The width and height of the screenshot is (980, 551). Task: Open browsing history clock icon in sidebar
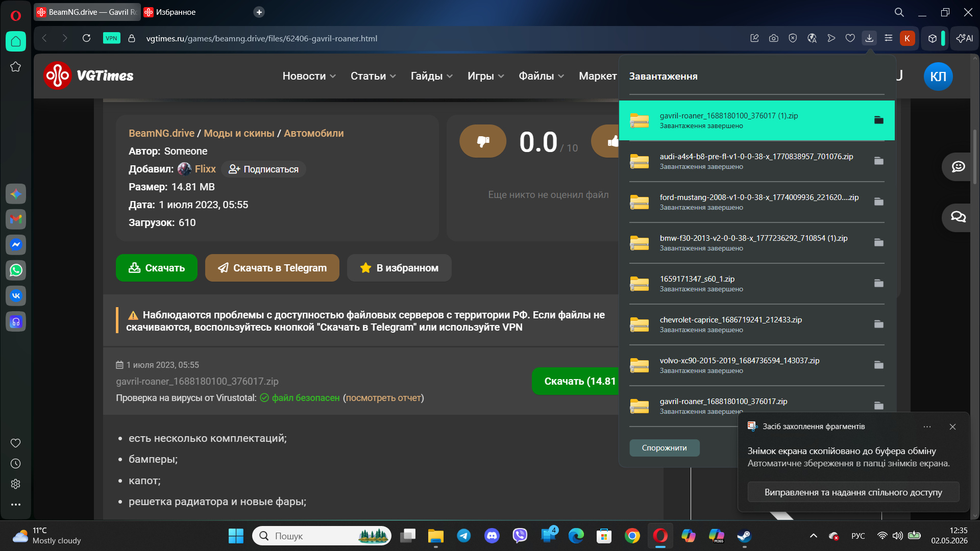pyautogui.click(x=16, y=464)
